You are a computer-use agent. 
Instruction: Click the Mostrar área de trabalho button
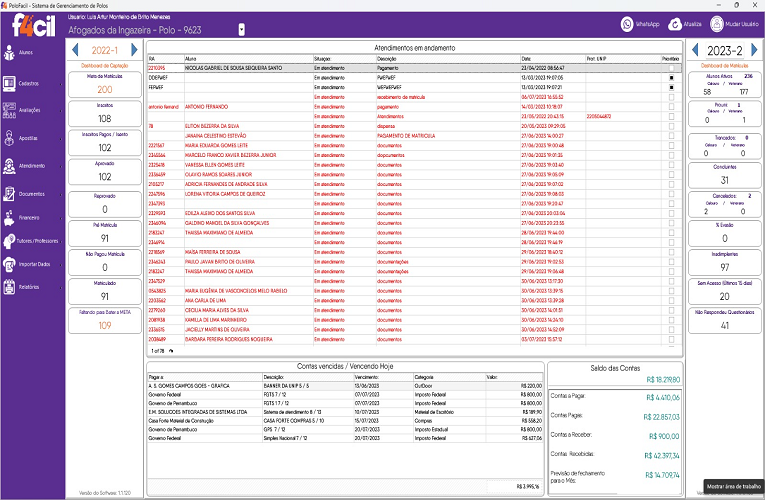[x=733, y=484]
